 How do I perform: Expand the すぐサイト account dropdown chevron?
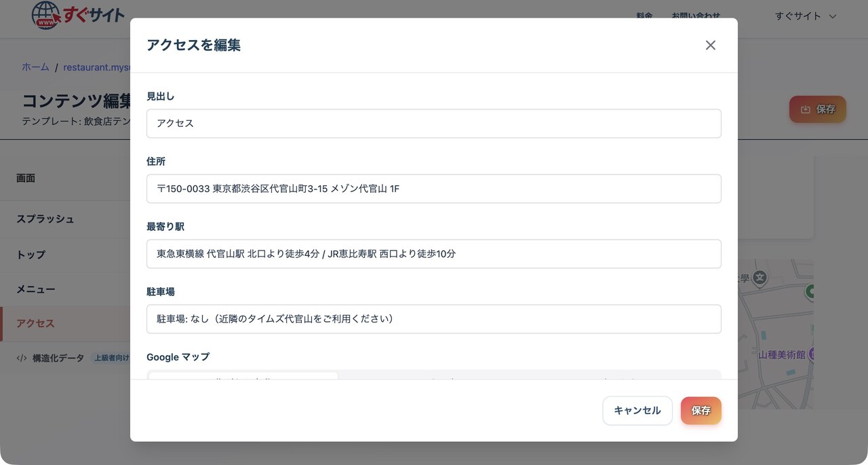(x=833, y=16)
